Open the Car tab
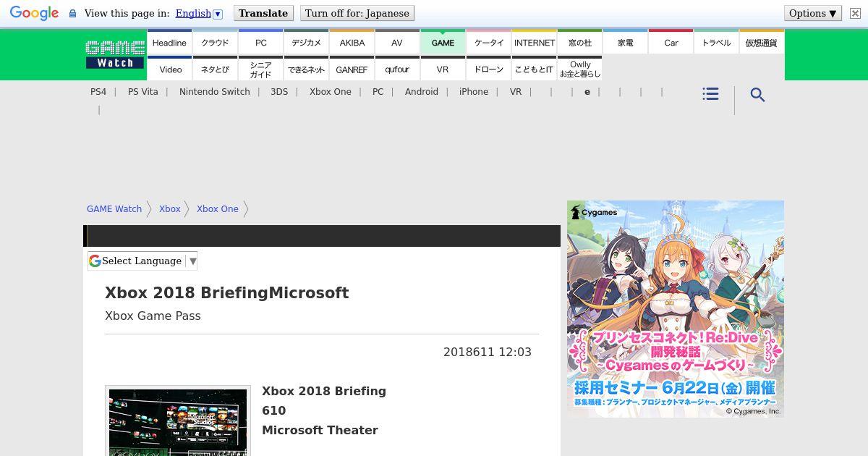Viewport: 868px width, 456px height. (x=671, y=43)
